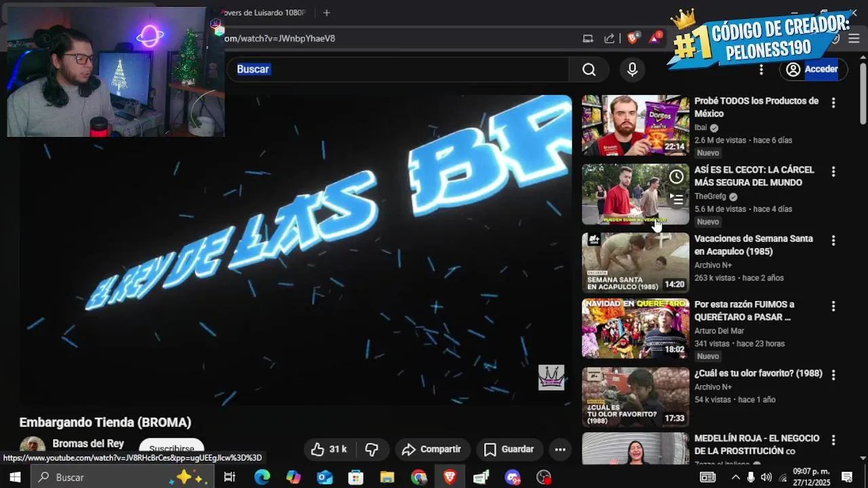Dislike the video with thumbs down

point(372,449)
